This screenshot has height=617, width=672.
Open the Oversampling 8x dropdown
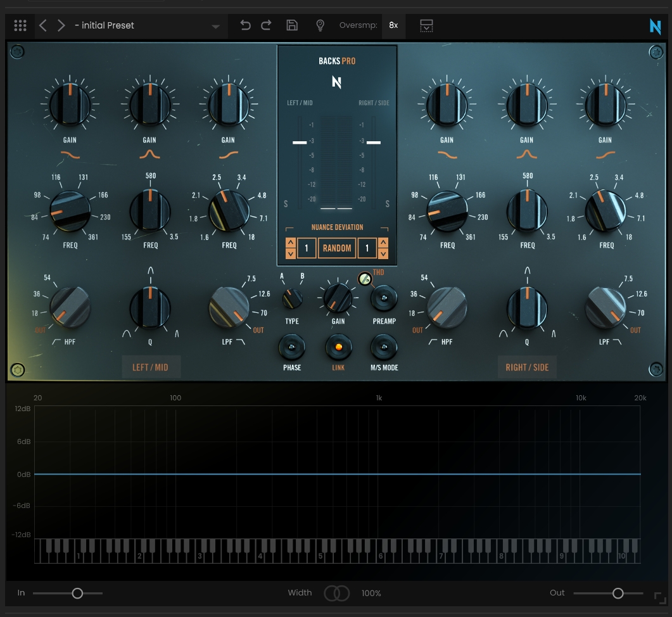tap(393, 26)
